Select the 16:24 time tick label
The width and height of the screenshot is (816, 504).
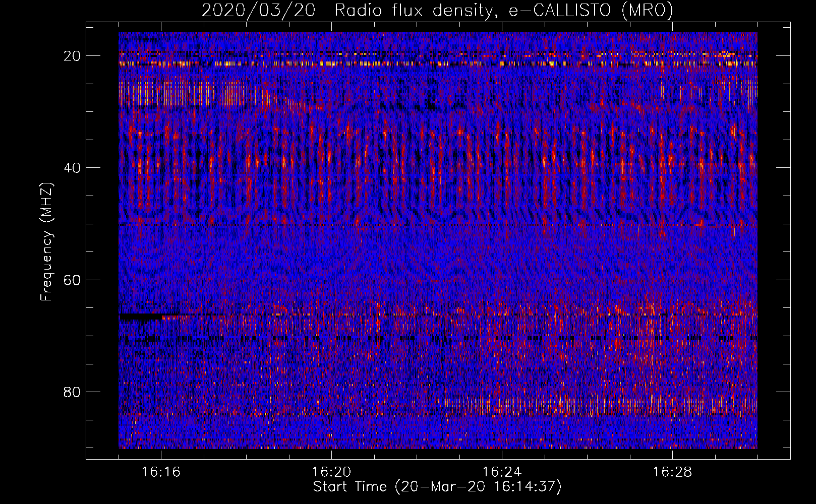pos(502,472)
